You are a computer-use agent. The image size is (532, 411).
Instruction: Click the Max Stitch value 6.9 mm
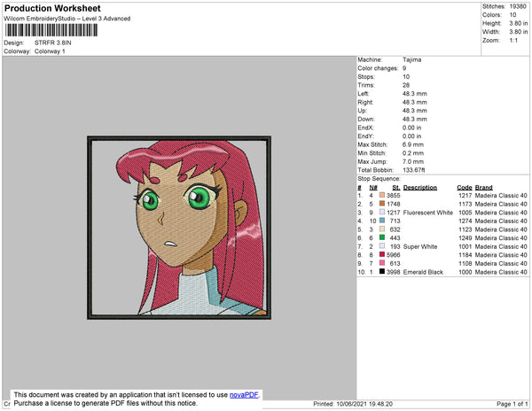click(x=413, y=144)
